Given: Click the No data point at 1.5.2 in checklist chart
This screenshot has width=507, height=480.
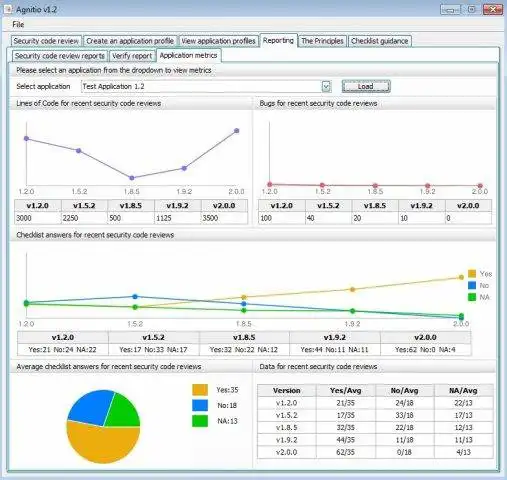Looking at the screenshot, I should (135, 296).
